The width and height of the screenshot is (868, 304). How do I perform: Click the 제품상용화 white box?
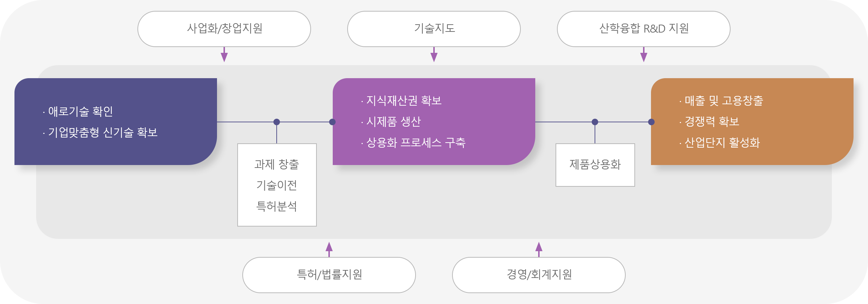point(595,165)
